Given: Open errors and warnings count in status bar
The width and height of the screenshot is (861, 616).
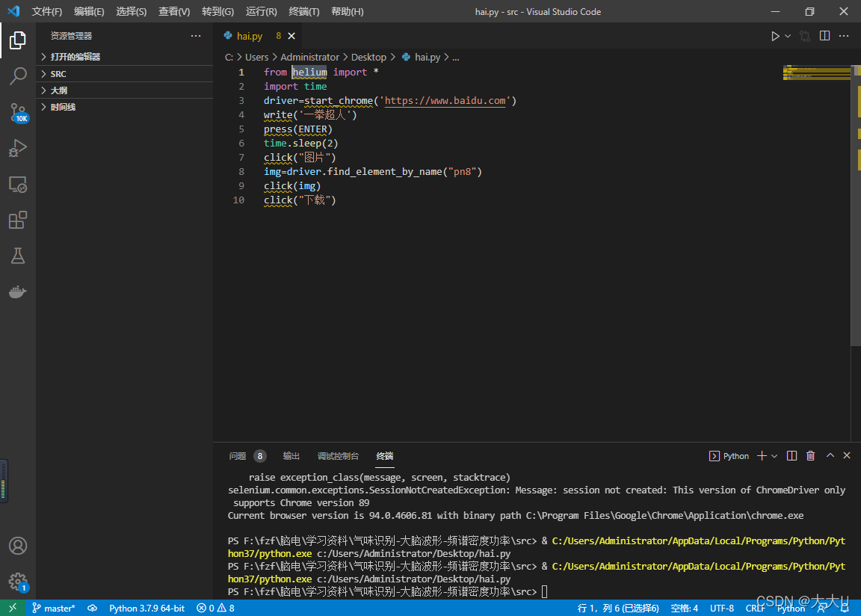Looking at the screenshot, I should click(x=215, y=608).
